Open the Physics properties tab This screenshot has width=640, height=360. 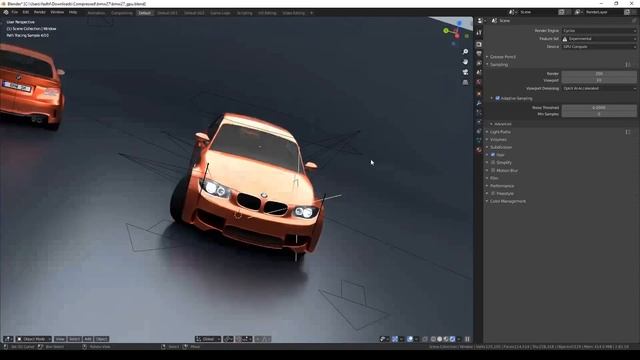479,122
